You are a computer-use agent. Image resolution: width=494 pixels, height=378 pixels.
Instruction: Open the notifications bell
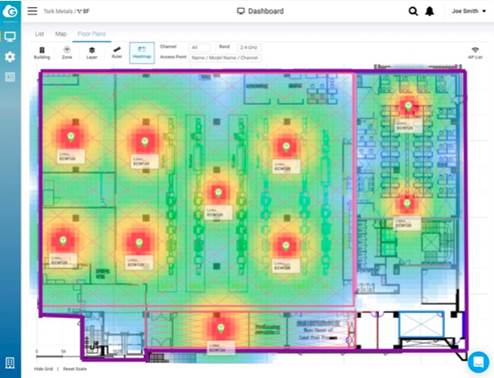[430, 11]
